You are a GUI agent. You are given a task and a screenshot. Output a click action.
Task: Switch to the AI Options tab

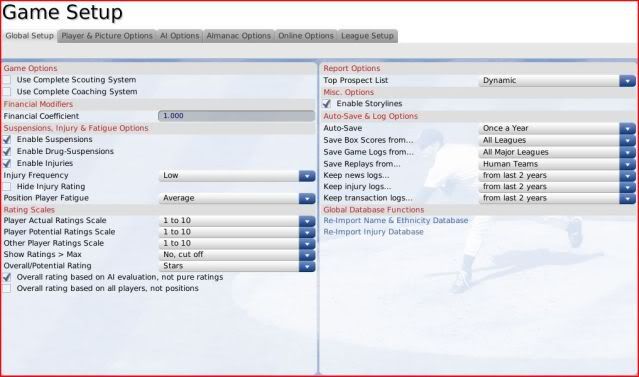click(179, 36)
